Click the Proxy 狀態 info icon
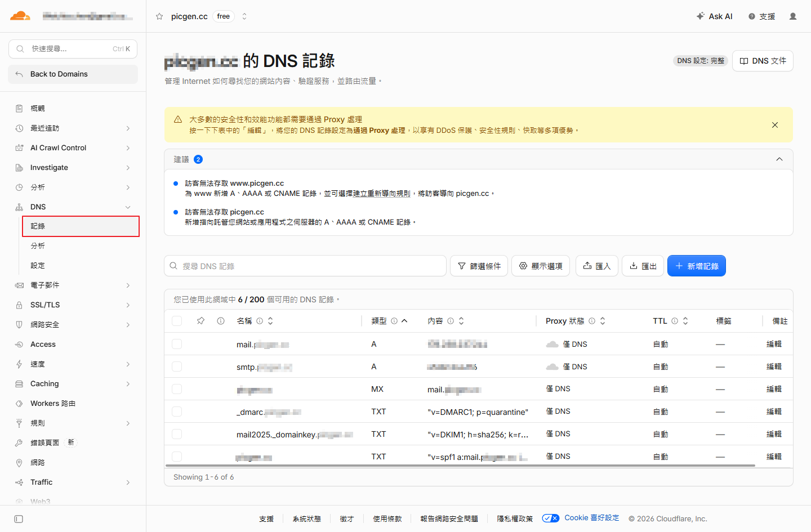811x532 pixels. tap(592, 321)
